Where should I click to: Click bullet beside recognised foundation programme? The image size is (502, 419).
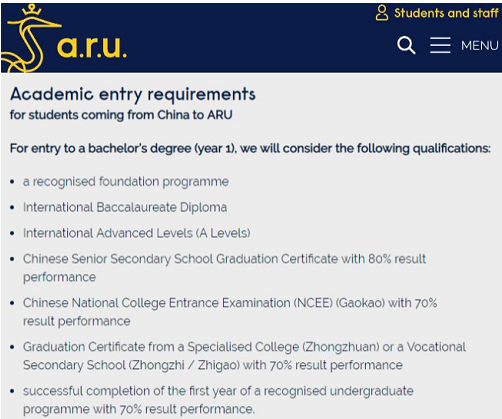[x=12, y=182]
